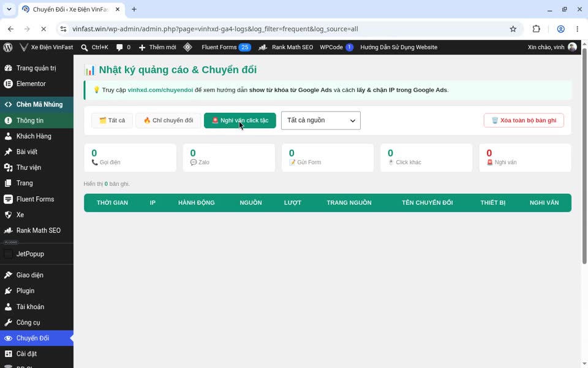Open comments bubble icon in admin bar
Image resolution: width=588 pixels, height=368 pixels.
pyautogui.click(x=119, y=47)
